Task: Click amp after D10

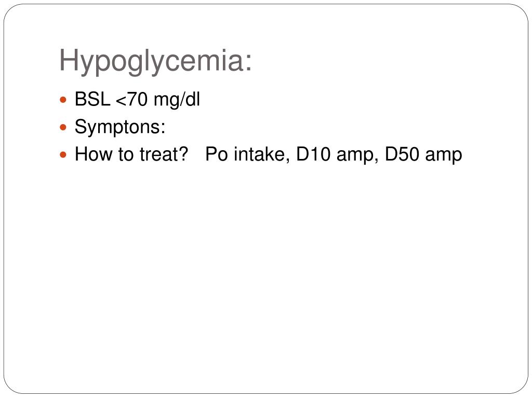Action: 357,155
